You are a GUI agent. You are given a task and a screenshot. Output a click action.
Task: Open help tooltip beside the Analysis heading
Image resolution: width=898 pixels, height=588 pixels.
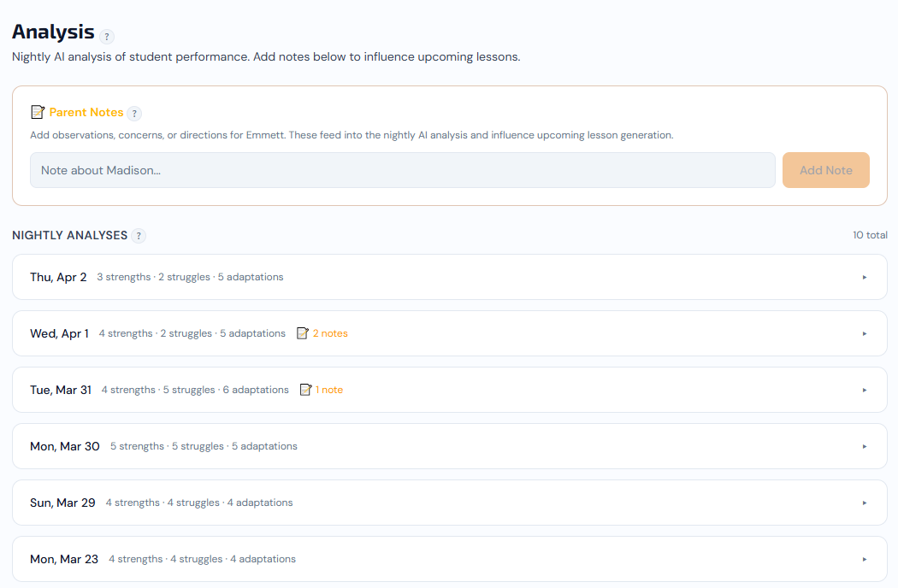tap(107, 36)
